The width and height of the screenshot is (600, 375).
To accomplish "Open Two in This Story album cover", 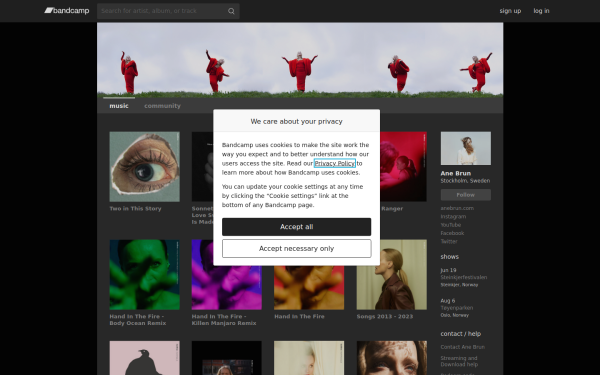I will [144, 167].
